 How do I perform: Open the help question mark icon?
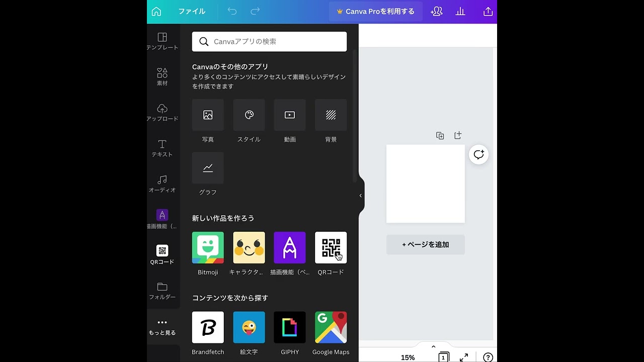[x=488, y=357]
